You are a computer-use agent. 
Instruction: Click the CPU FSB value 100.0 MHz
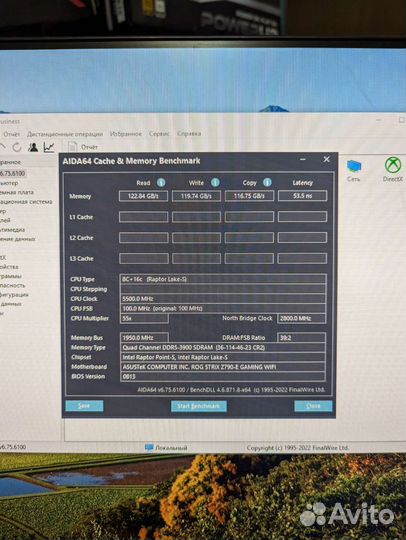coord(223,308)
